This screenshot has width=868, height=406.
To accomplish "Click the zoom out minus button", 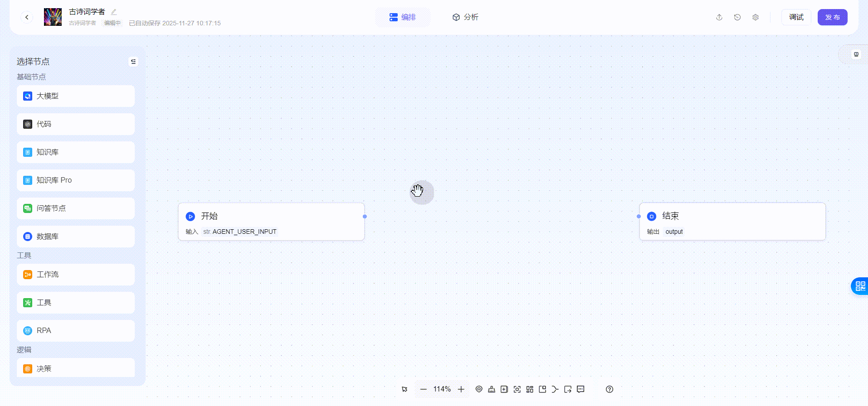I will [423, 389].
